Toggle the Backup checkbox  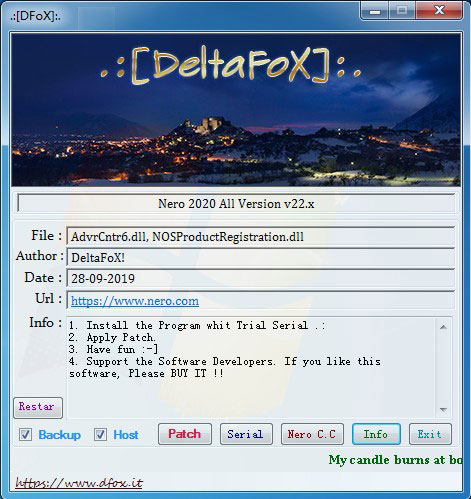point(26,435)
